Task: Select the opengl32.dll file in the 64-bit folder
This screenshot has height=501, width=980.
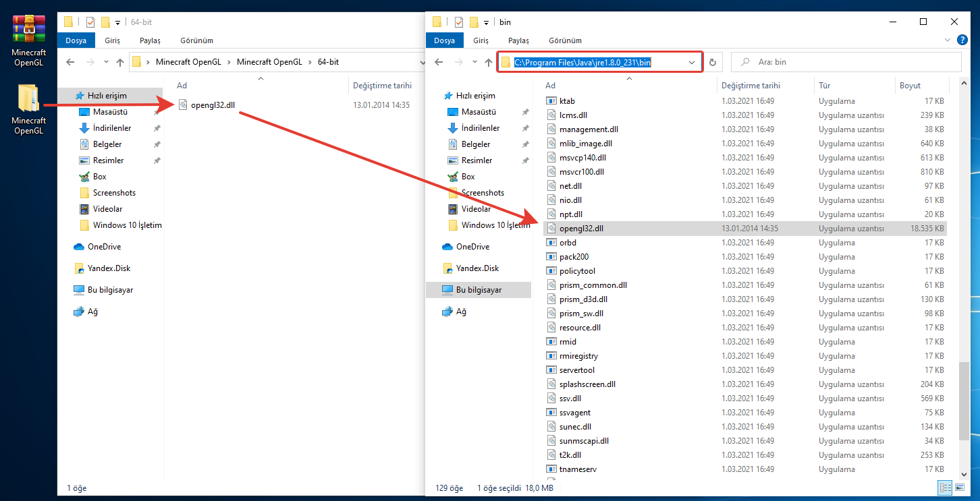Action: 212,105
